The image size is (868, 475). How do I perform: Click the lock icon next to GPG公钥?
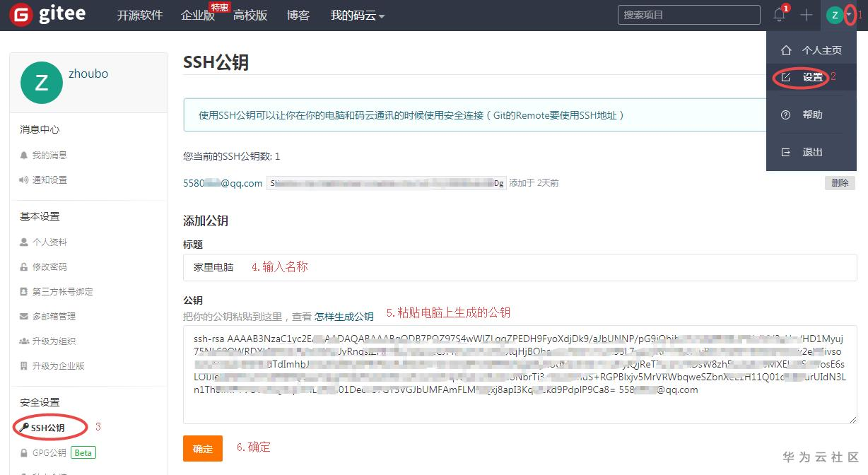24,452
